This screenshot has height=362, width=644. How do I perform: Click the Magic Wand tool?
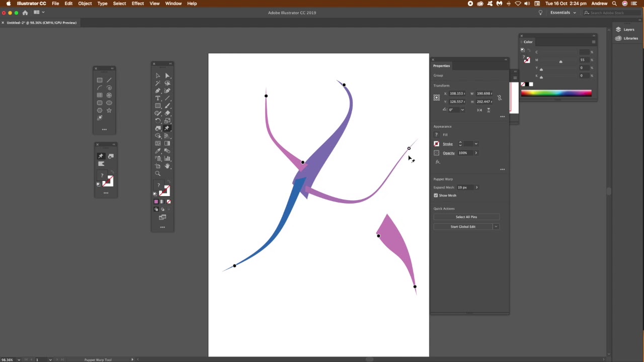tap(157, 83)
